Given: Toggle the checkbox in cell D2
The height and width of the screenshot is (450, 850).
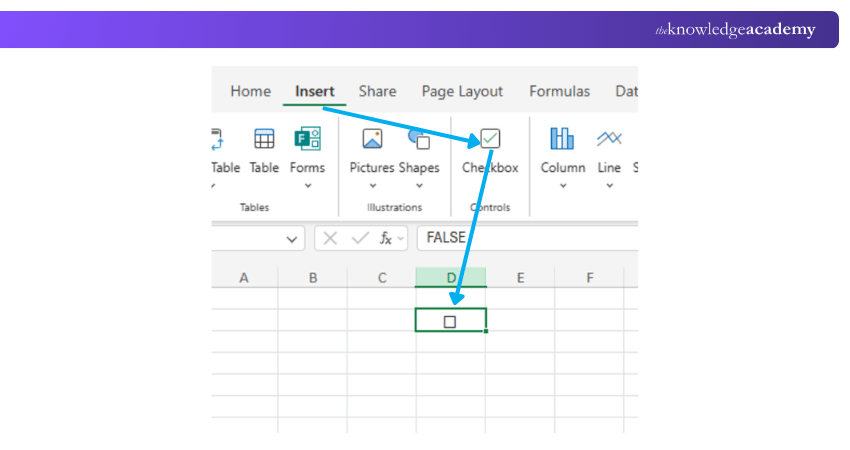Looking at the screenshot, I should click(x=450, y=322).
